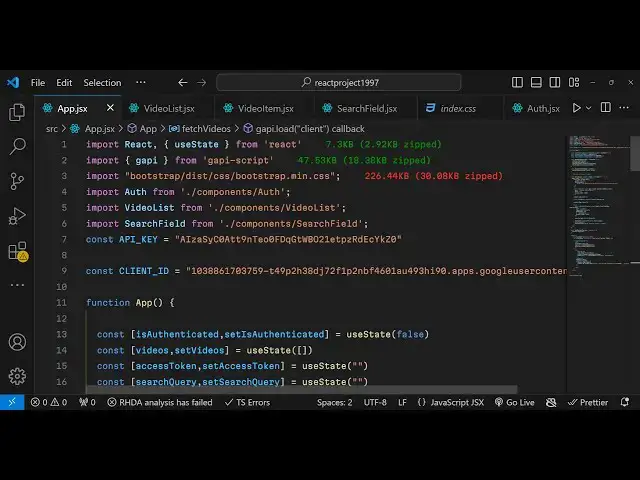Click the reactproject1997 command center search
Image resolution: width=640 pixels, height=480 pixels.
339,82
